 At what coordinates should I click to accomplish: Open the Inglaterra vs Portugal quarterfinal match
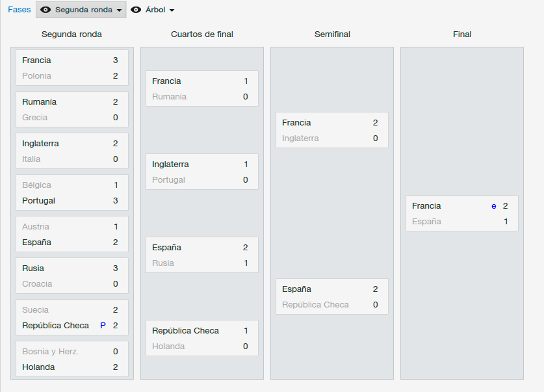[x=202, y=172]
